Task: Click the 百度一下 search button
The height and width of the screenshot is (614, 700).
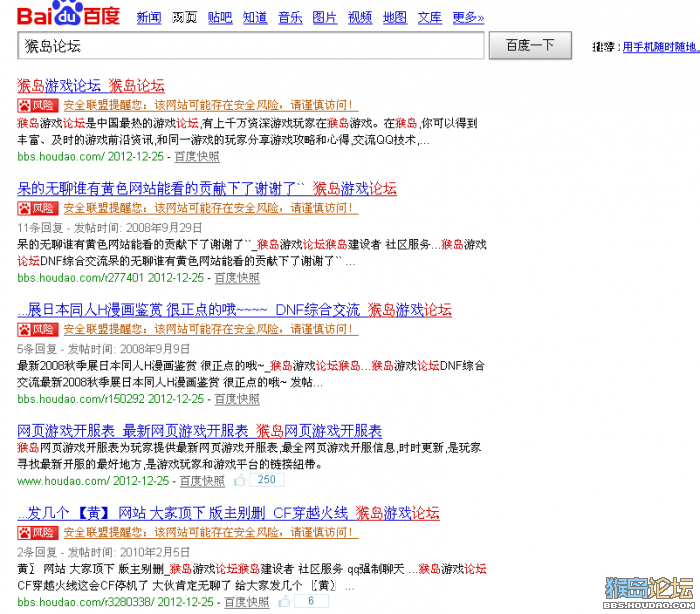Action: 530,45
